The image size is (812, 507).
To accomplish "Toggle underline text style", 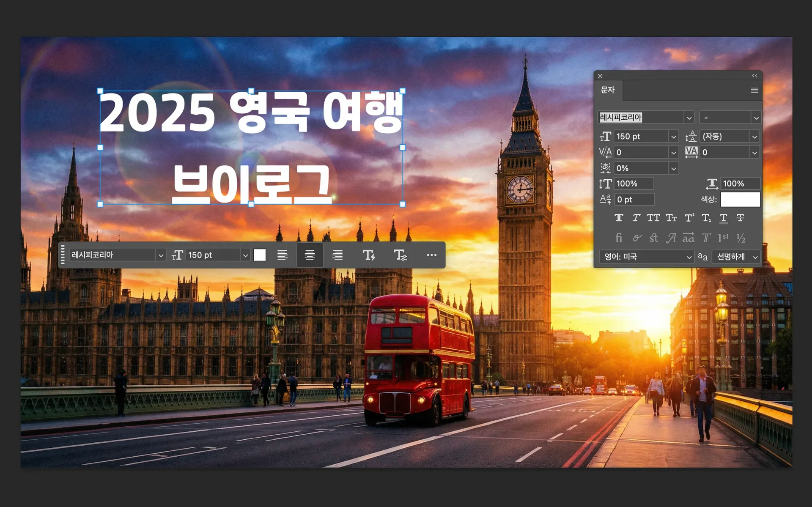I will (x=724, y=218).
